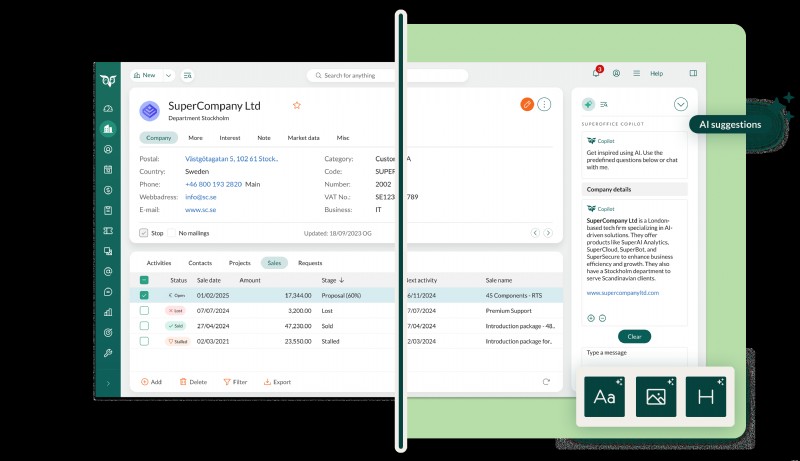Click the minus circle icon below the Copilot answer

point(603,318)
